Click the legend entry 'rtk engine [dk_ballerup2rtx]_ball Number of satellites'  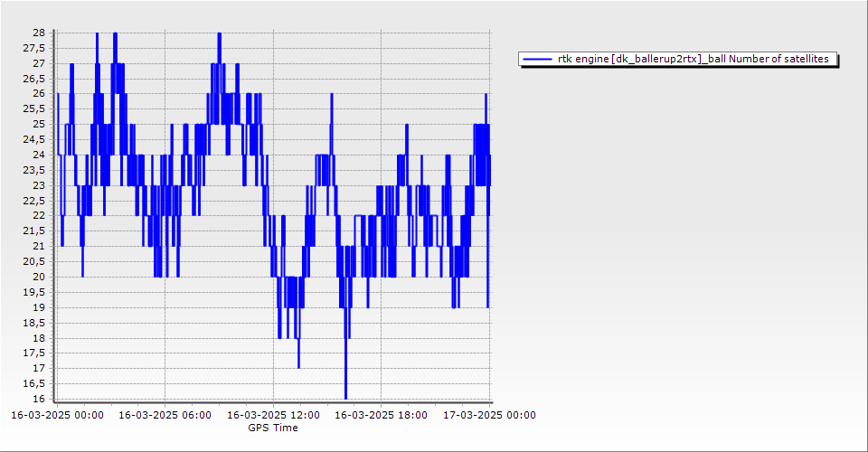click(677, 59)
